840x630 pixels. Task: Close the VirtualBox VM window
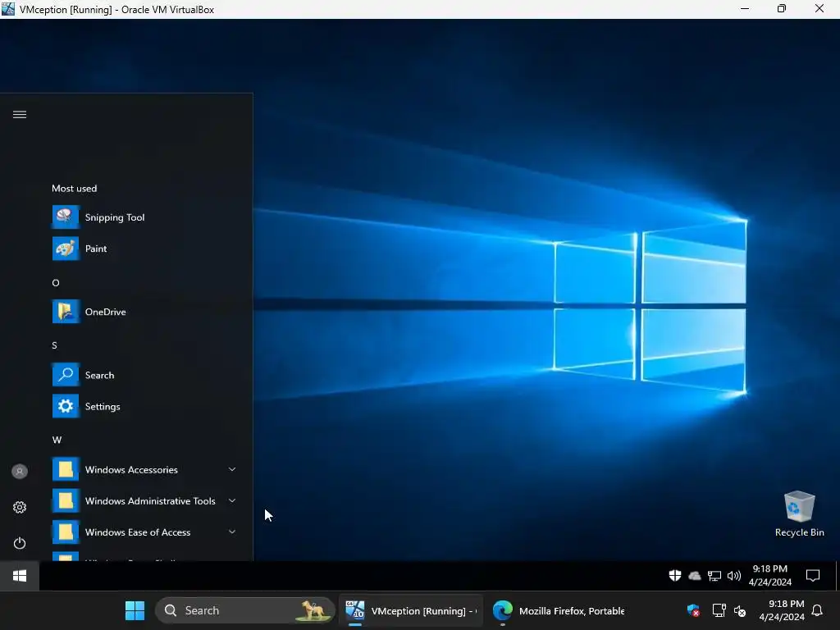tap(819, 9)
